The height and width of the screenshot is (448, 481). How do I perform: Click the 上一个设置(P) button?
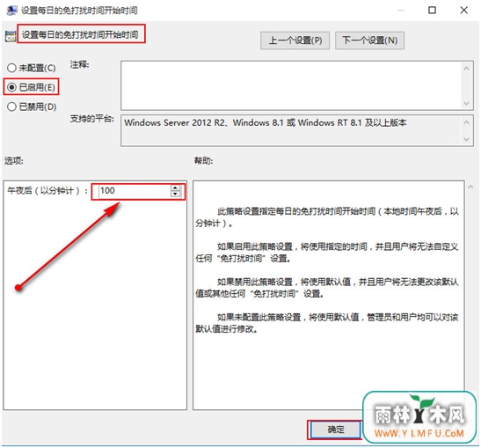click(x=295, y=40)
